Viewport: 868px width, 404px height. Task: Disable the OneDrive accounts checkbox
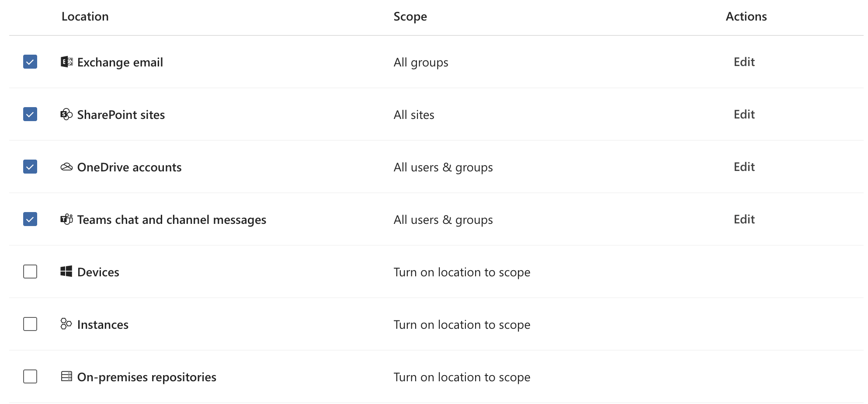coord(30,167)
